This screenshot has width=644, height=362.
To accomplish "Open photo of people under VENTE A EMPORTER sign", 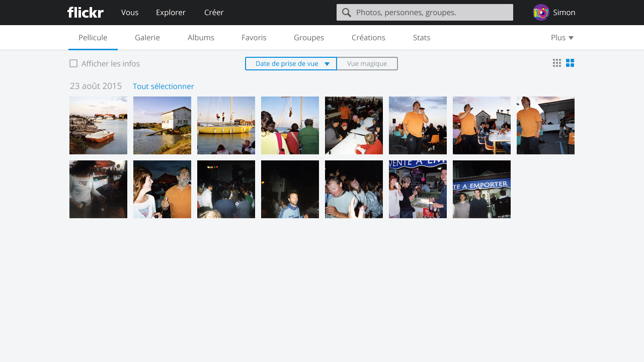I will click(x=481, y=189).
